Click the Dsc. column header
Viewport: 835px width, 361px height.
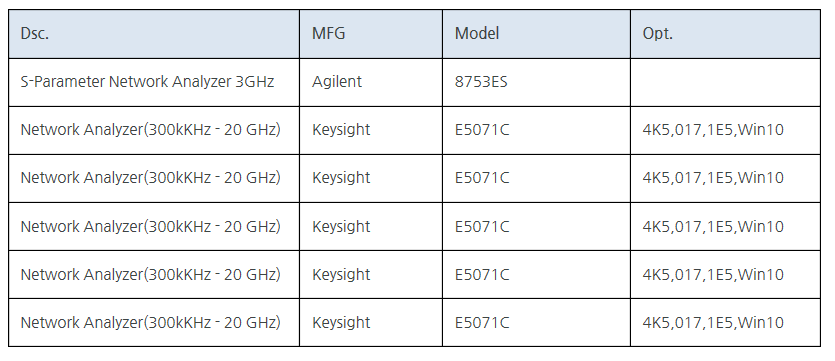(154, 34)
